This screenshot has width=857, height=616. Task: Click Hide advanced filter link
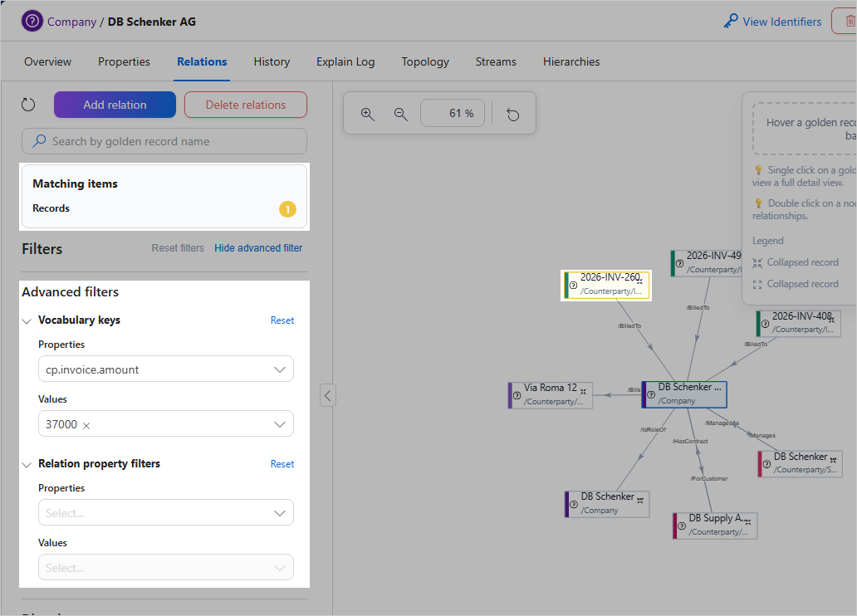click(x=258, y=248)
